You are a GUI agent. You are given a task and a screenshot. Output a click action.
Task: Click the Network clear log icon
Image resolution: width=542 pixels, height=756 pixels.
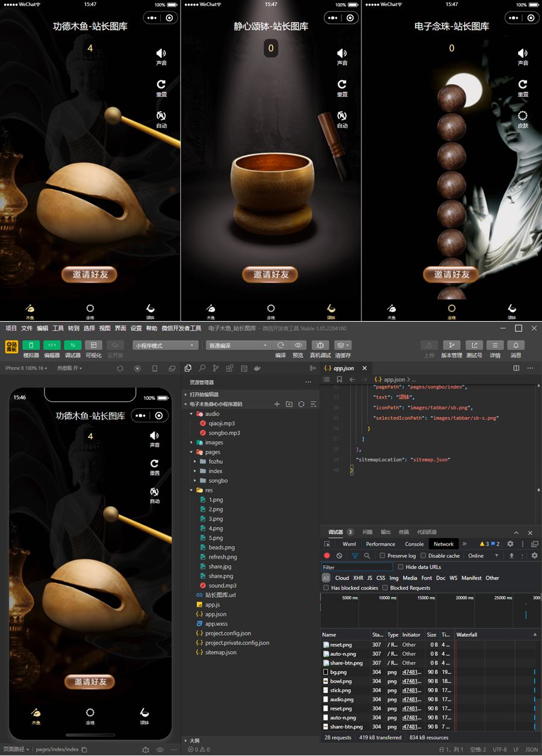click(x=340, y=556)
